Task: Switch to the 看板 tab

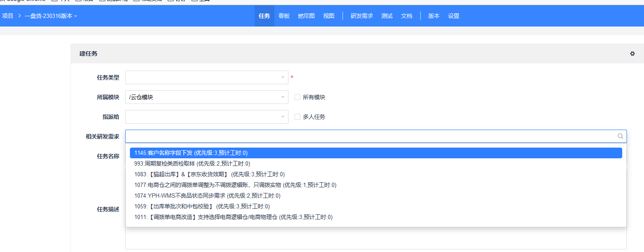Action: pyautogui.click(x=284, y=16)
